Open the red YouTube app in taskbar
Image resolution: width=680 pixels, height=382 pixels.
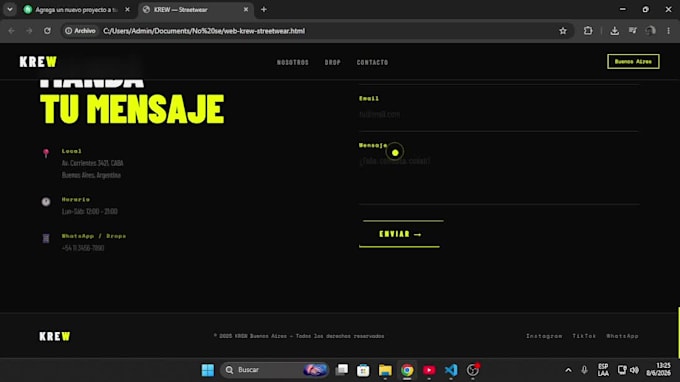tap(429, 370)
